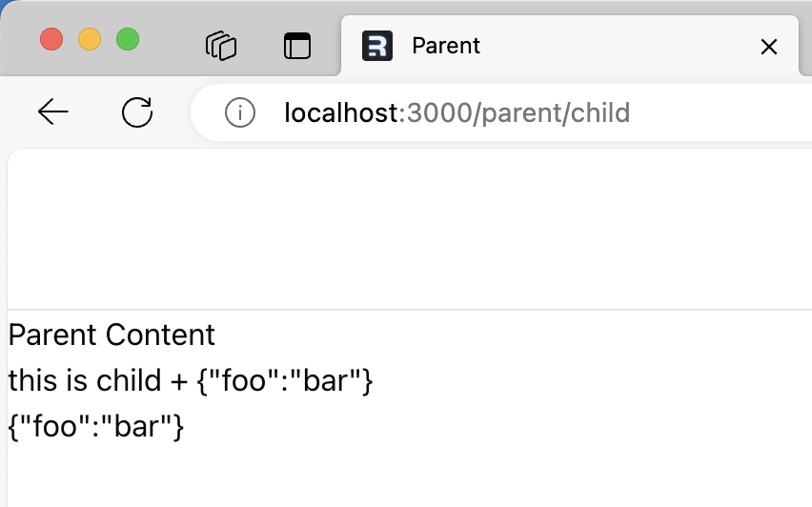Viewport: 812px width, 507px height.
Task: Click empty address bar space right of the URL
Action: coord(720,112)
